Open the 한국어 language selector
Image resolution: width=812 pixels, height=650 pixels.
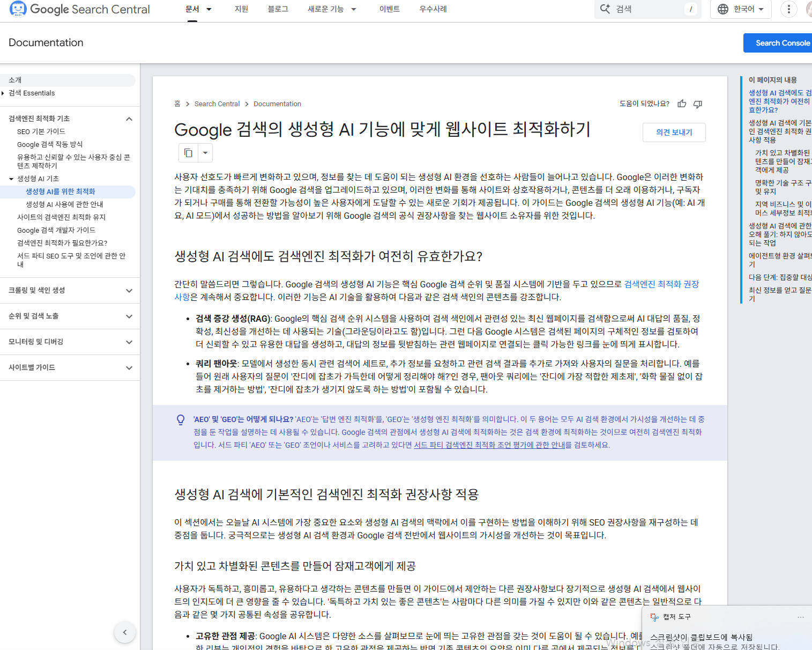(x=741, y=9)
